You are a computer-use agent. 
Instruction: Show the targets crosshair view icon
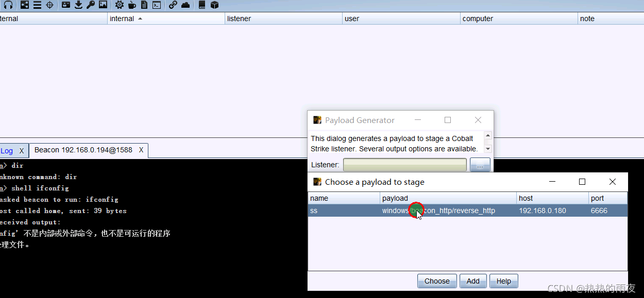point(49,5)
